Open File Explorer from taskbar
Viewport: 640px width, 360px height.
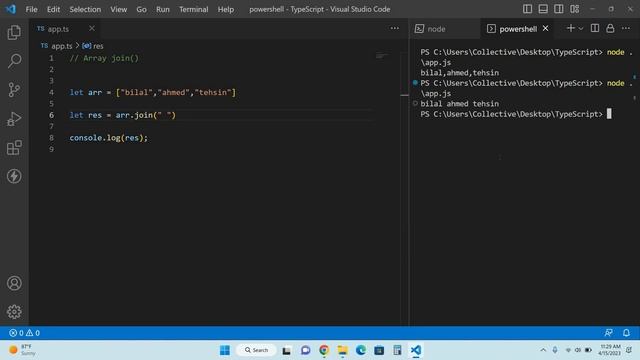[x=342, y=350]
